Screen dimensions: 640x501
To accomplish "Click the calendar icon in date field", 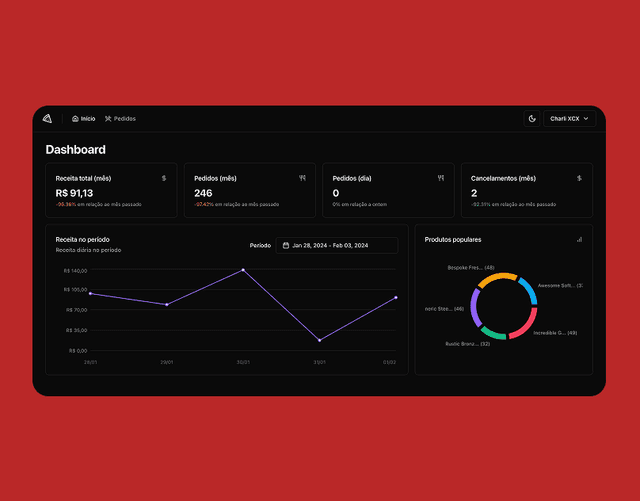I will pyautogui.click(x=286, y=245).
